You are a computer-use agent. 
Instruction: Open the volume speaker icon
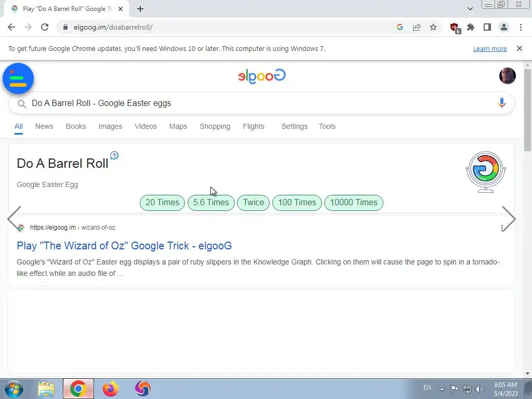(x=480, y=389)
